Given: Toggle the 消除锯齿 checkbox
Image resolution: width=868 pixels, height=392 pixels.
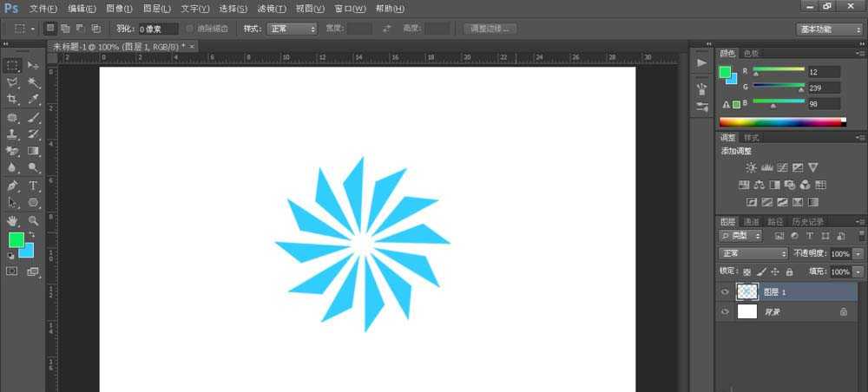Looking at the screenshot, I should (190, 29).
